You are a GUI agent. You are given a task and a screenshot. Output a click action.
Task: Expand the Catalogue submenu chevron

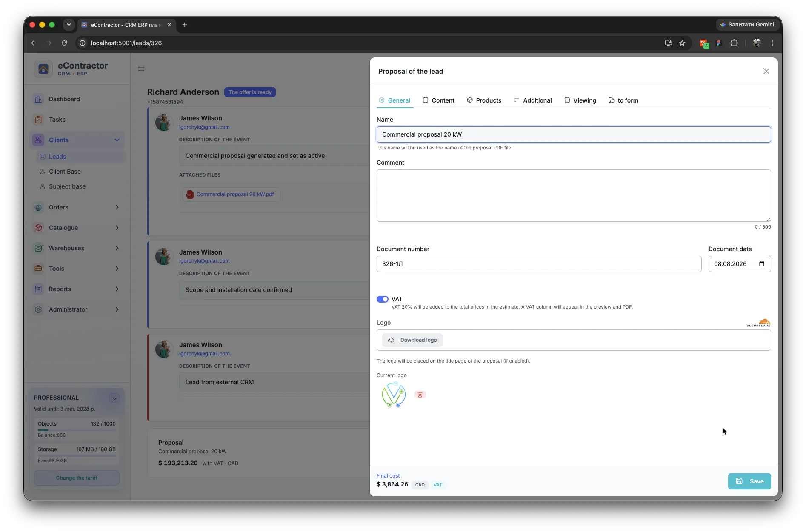117,228
